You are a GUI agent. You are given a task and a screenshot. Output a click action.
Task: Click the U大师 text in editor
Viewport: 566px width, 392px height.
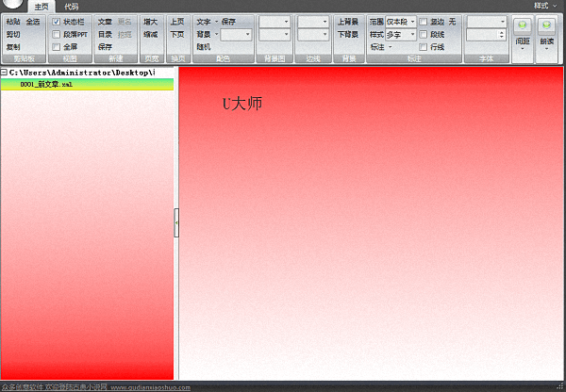click(x=242, y=104)
